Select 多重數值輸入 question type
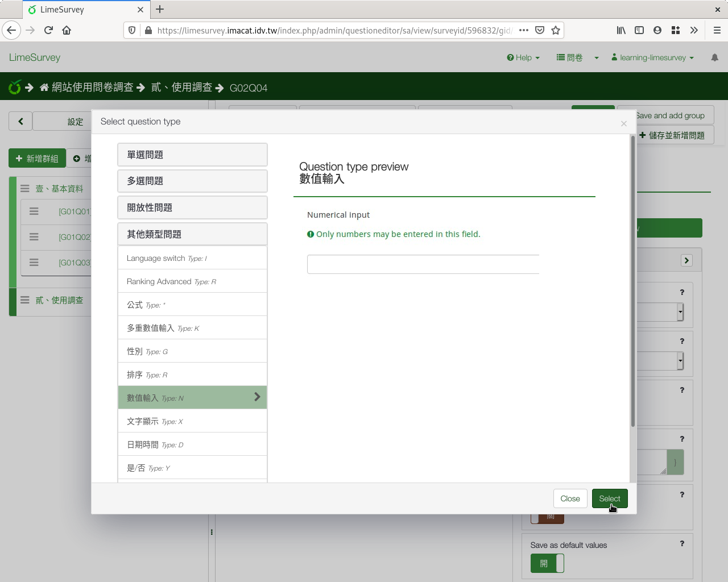 192,328
